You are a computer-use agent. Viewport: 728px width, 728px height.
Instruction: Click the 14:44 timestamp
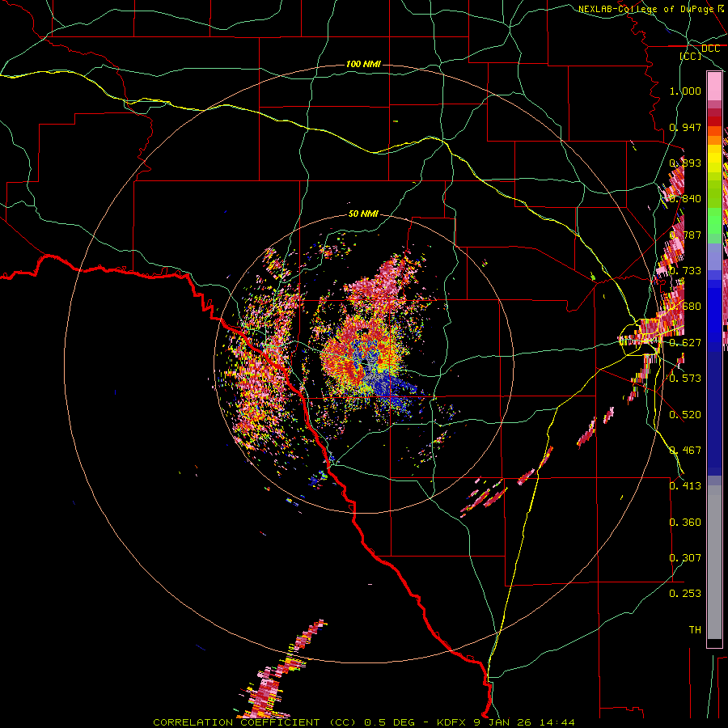tap(557, 722)
